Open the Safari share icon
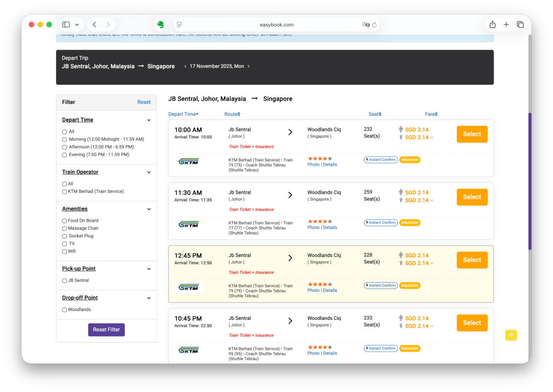 tap(492, 25)
